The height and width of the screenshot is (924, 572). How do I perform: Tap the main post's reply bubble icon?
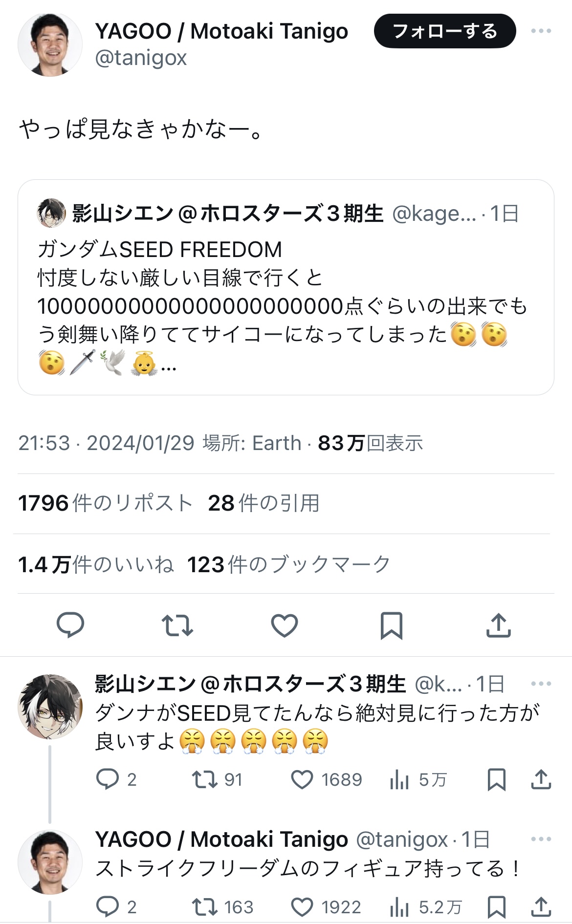pyautogui.click(x=70, y=625)
